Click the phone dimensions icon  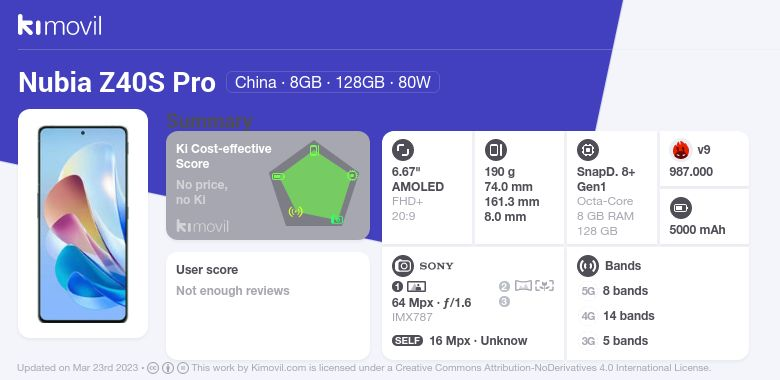[x=495, y=150]
